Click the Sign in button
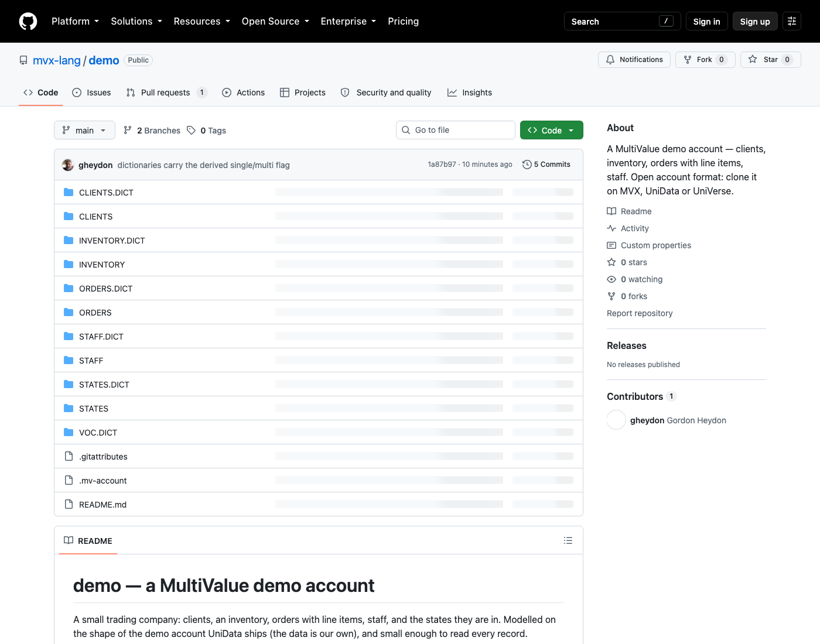The image size is (820, 644). pyautogui.click(x=707, y=21)
